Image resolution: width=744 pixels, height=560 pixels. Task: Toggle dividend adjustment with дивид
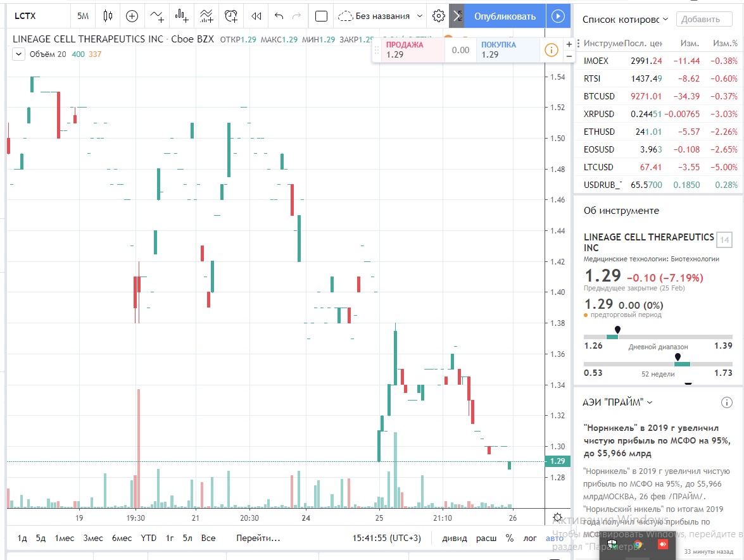(x=454, y=538)
